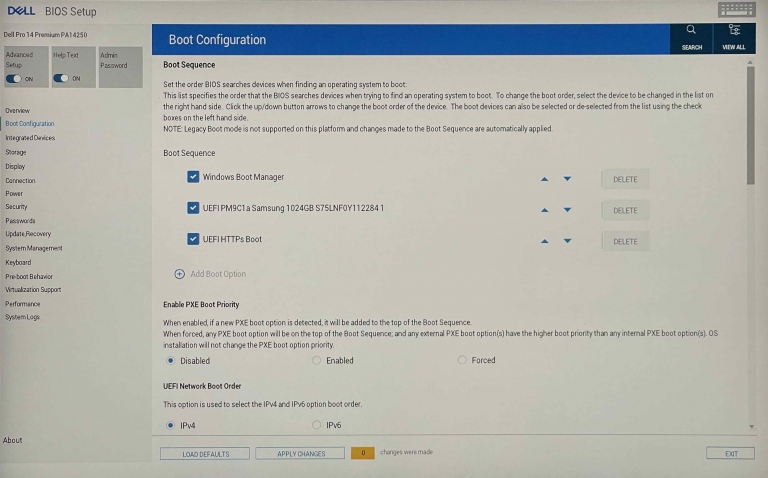The image size is (768, 478).
Task: Toggle the Help Text switch
Action: (61, 78)
